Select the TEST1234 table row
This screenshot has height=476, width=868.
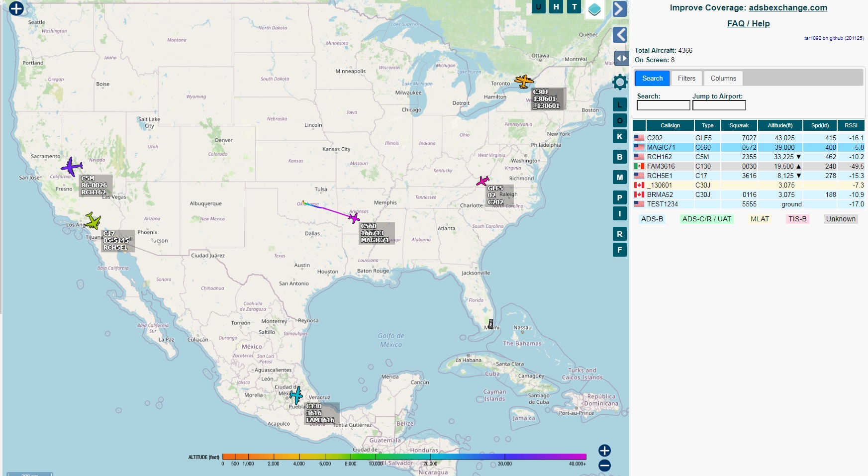[749, 204]
